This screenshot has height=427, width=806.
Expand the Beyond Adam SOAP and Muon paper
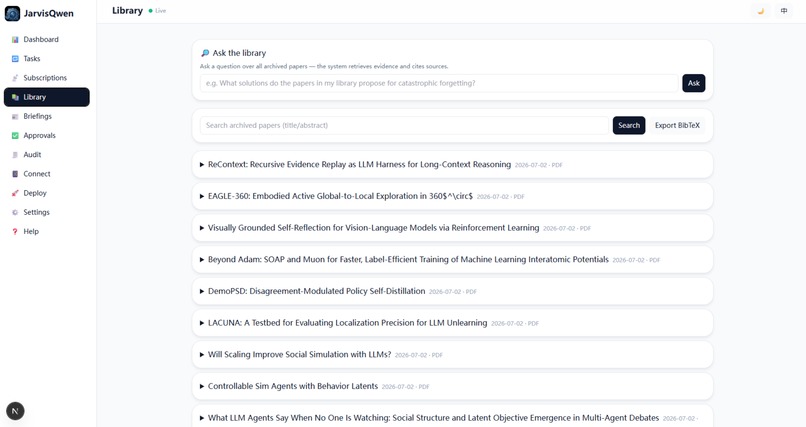pyautogui.click(x=452, y=259)
